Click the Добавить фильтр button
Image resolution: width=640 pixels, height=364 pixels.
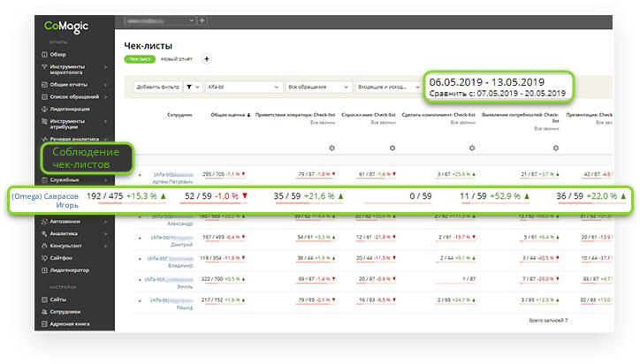157,87
